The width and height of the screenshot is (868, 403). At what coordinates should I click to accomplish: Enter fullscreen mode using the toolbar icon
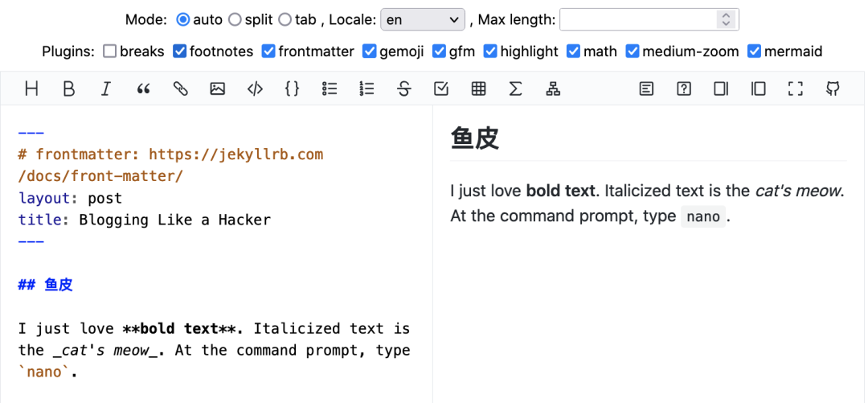(795, 89)
